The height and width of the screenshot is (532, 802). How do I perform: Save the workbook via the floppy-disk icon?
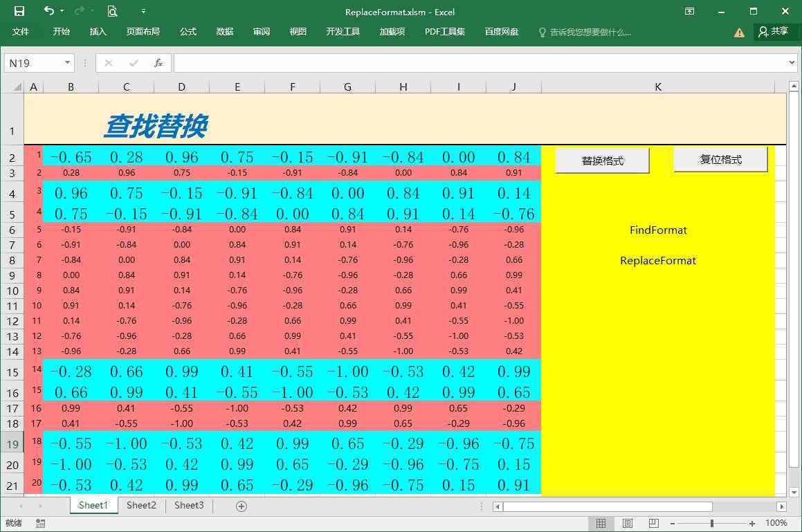click(19, 11)
